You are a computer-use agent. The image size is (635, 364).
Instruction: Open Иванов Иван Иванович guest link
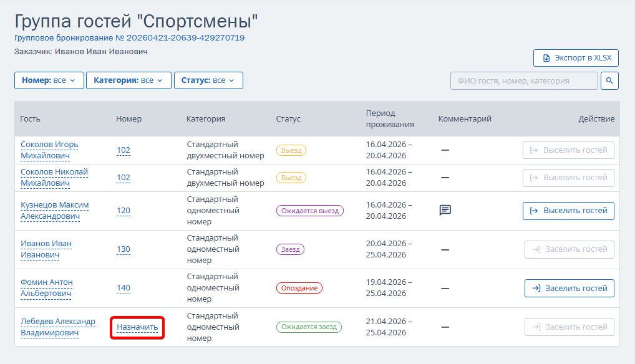[x=46, y=249]
